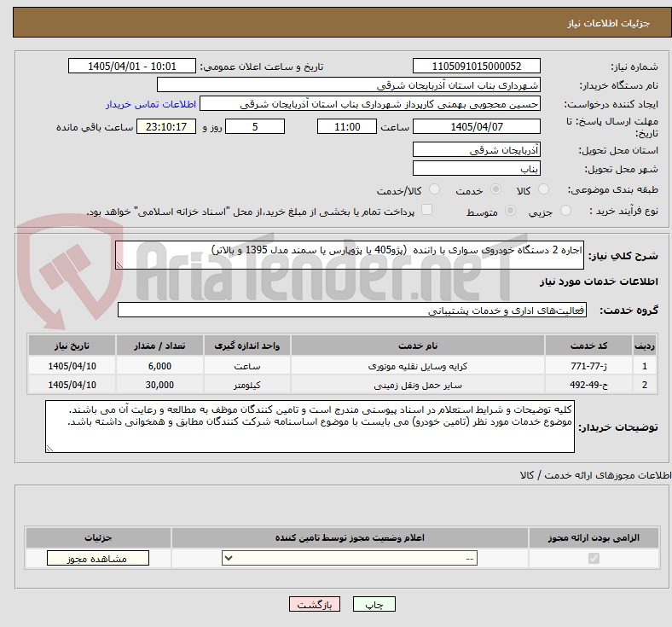672x627 pixels.
Task: Click the delivery province field آذربایجان شرقی
Action: click(477, 149)
